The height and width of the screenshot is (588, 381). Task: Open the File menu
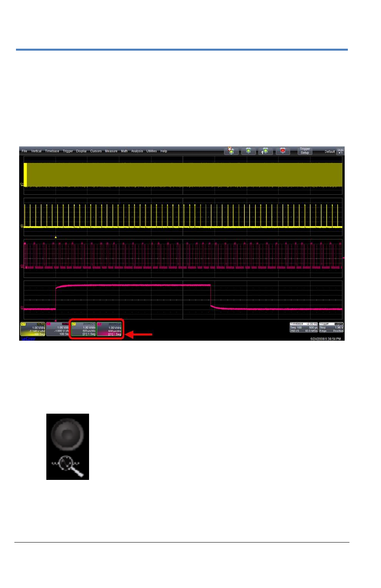point(24,151)
